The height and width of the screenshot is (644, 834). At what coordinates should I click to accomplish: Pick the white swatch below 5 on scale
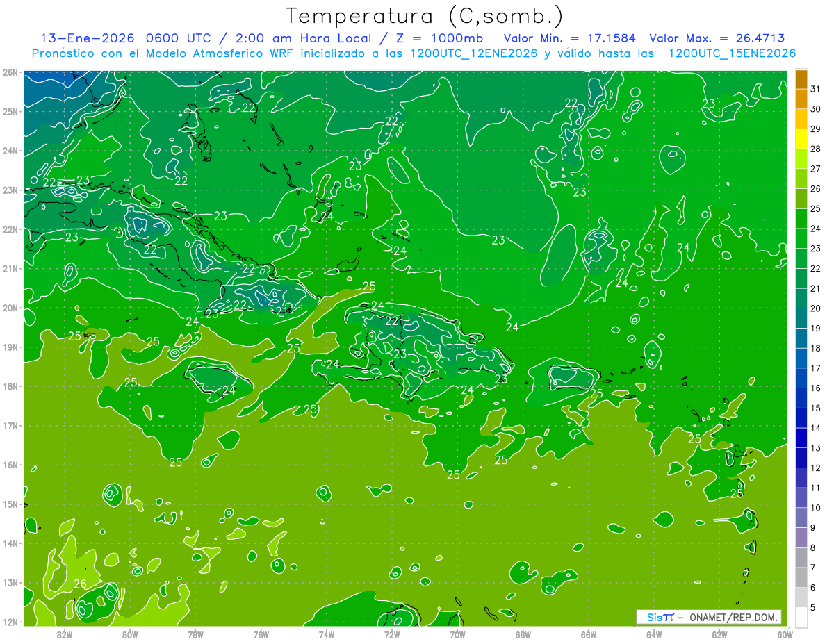coord(802,617)
